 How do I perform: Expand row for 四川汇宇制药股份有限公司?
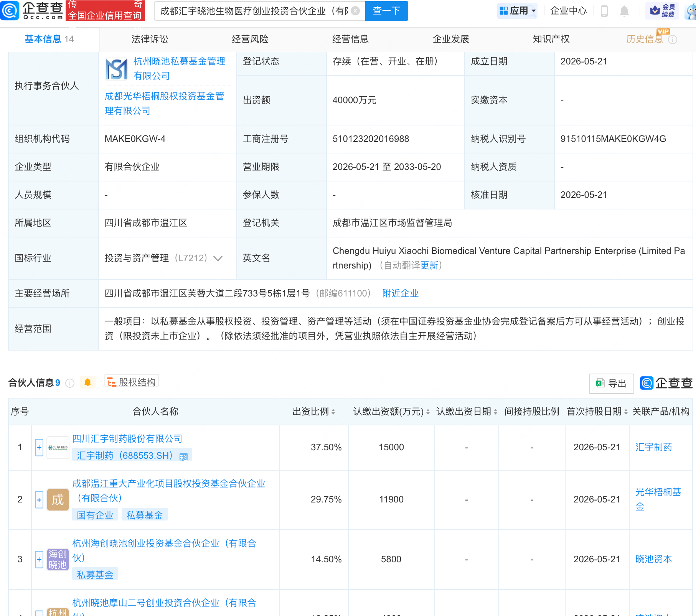[39, 447]
